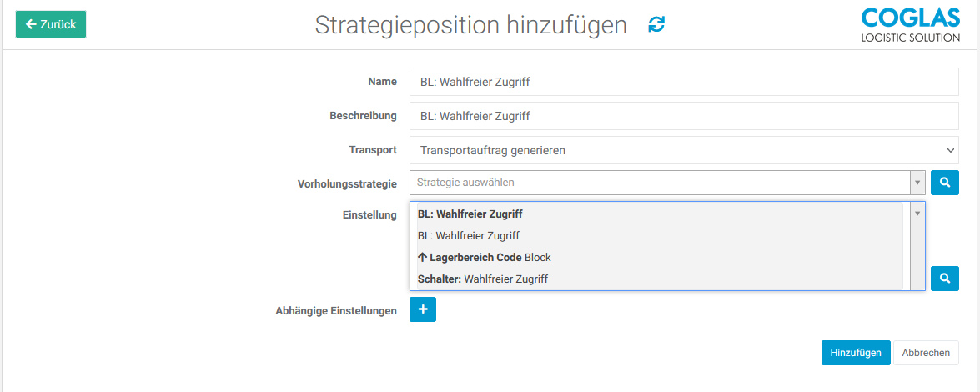Screen dimensions: 980x392
Task: Click the 'Strategie auswählen' combo field
Action: tap(659, 183)
